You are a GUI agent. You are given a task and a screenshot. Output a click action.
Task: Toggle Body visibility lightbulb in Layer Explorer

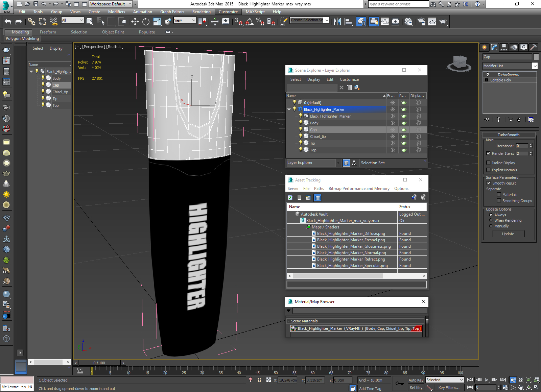[x=300, y=123]
